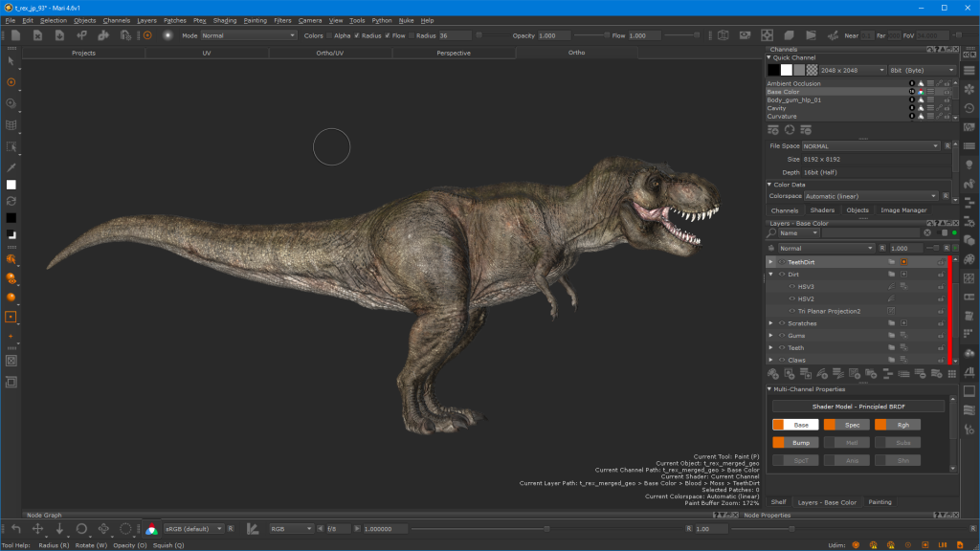
Task: Hide the Teeth layer via eye icon
Action: pos(782,348)
